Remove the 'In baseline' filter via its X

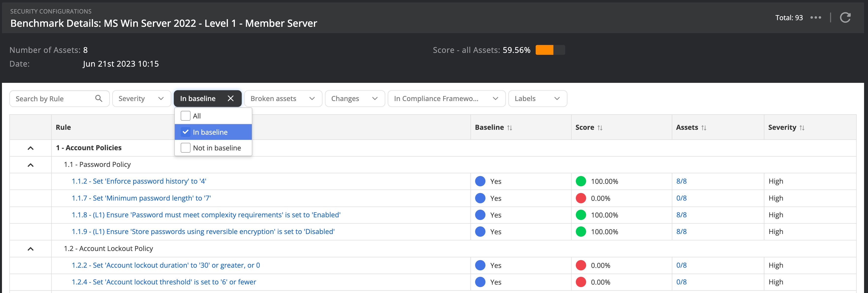[231, 98]
